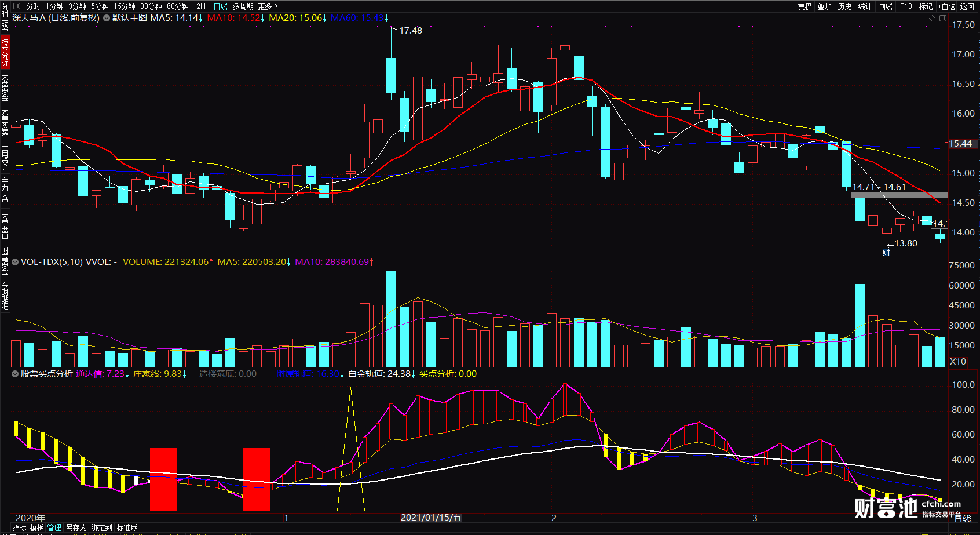Switch to the 分时 period
Viewport: 980px width, 535px height.
coord(34,6)
